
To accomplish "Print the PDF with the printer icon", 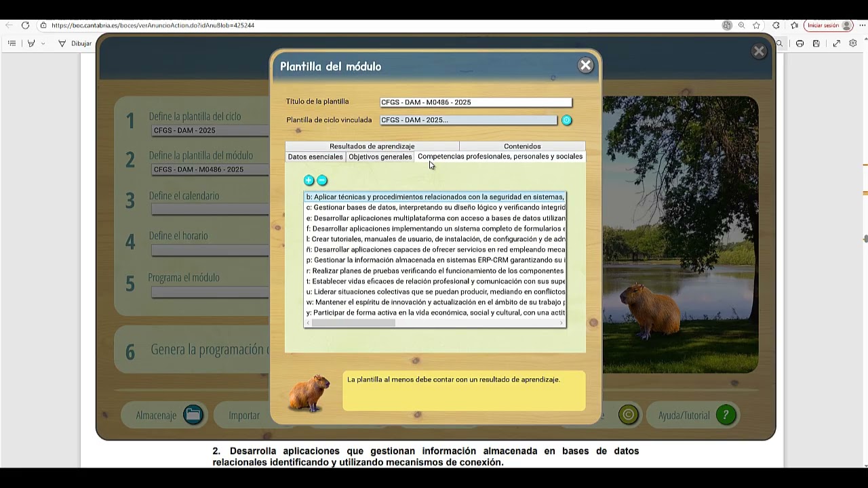I will click(800, 43).
